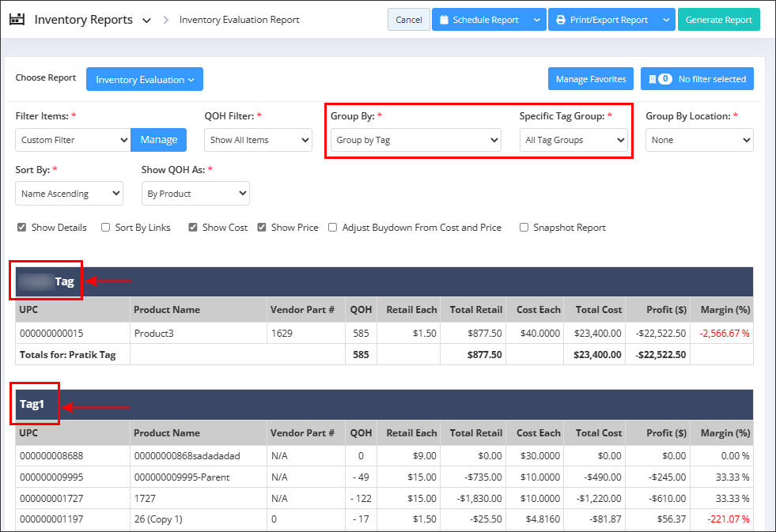Open the Sort By dropdown

click(70, 194)
